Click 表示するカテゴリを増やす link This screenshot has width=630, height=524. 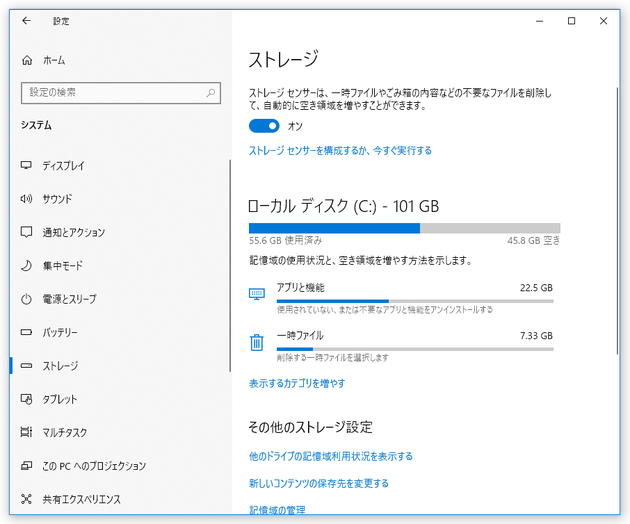(297, 383)
